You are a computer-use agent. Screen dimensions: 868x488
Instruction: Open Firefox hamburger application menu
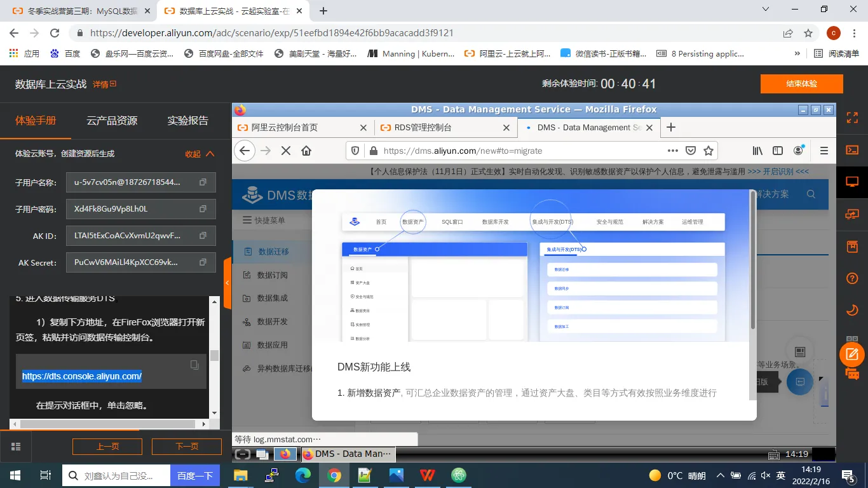click(824, 151)
